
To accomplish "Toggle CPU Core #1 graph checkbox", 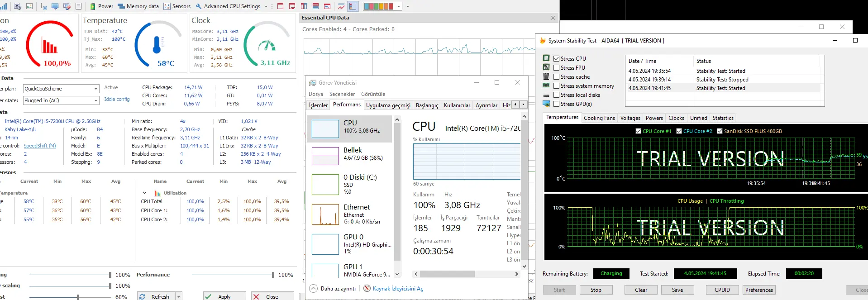I will pos(638,131).
